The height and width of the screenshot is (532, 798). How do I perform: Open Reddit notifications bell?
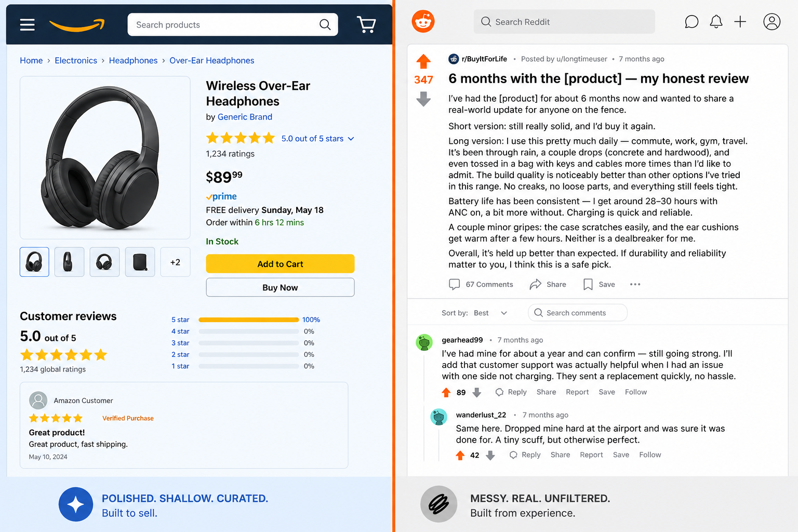716,22
